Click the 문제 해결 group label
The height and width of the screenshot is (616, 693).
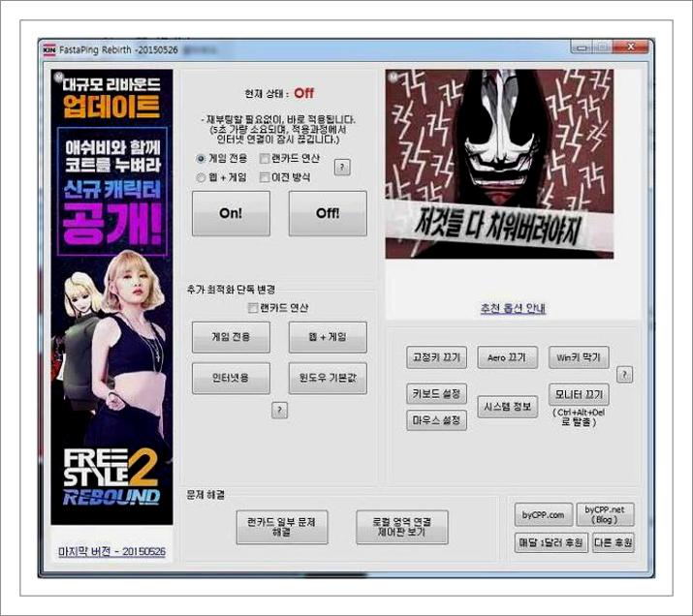[205, 495]
